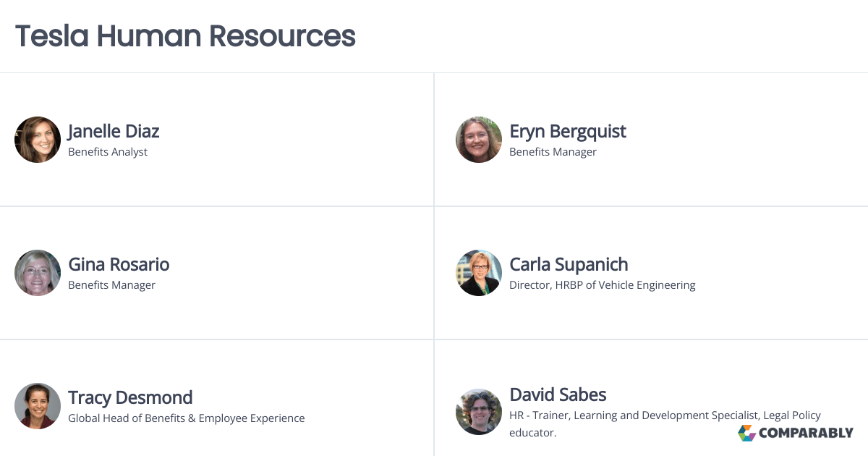This screenshot has height=456, width=868.
Task: Open the Eryn Bergquist name link
Action: click(x=568, y=131)
